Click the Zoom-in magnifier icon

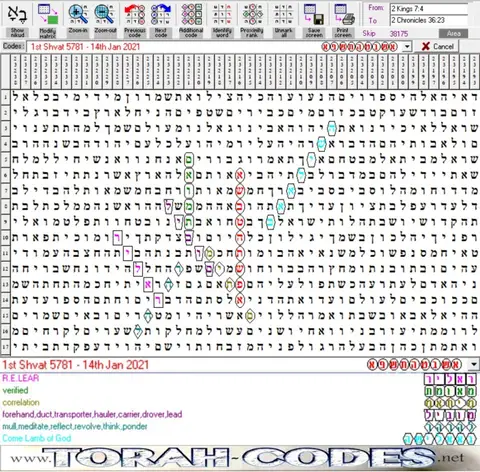[78, 14]
